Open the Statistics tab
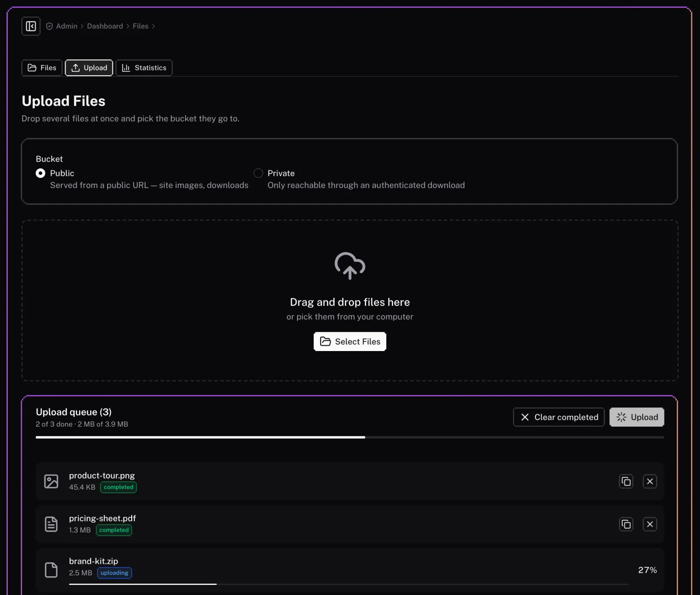This screenshot has height=595, width=700. 144,68
